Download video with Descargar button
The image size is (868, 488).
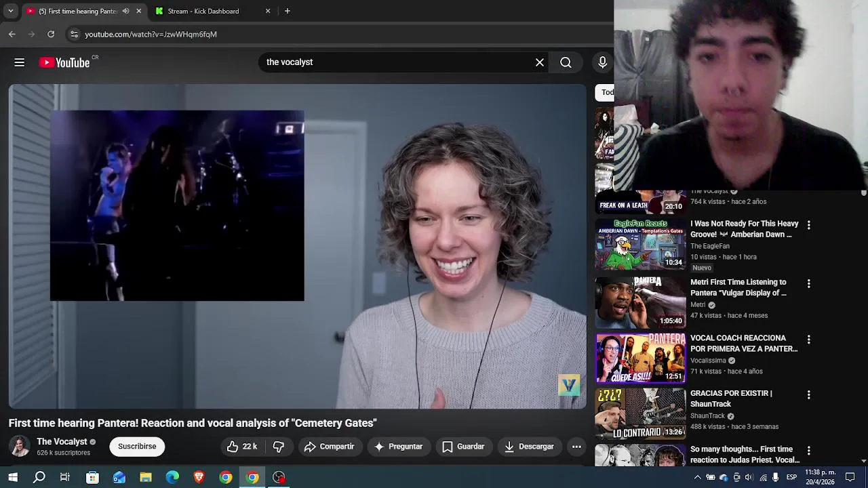[530, 447]
